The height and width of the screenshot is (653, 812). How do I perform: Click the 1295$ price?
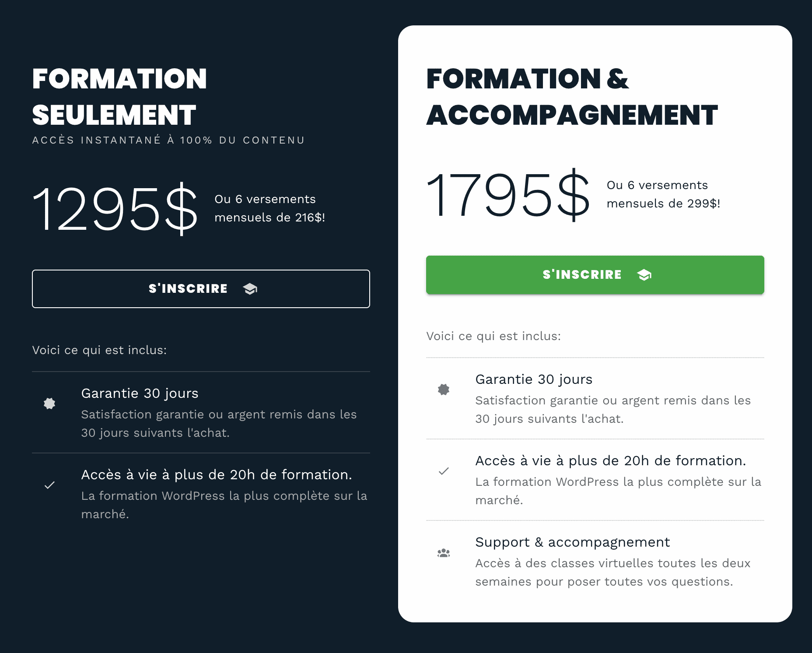(x=115, y=208)
